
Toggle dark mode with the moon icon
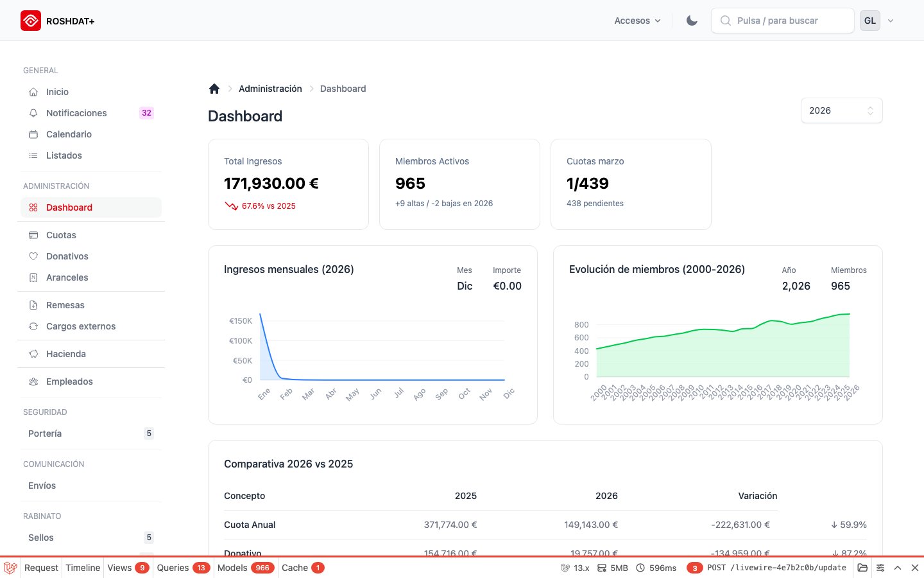click(692, 21)
